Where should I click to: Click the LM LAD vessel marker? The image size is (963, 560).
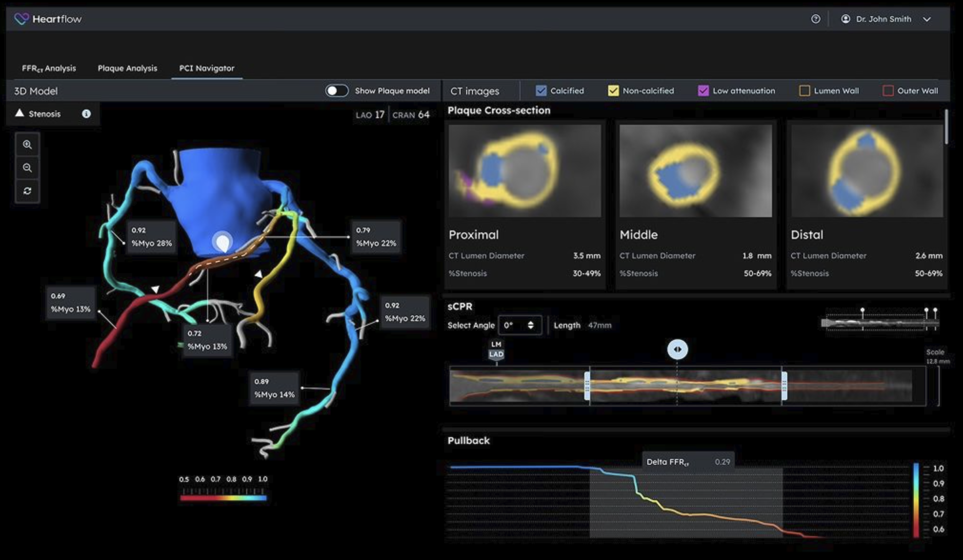[x=496, y=350]
